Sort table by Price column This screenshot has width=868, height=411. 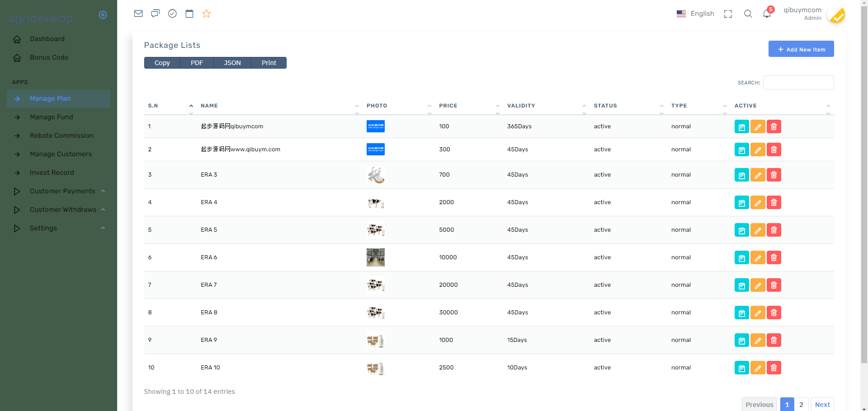(x=469, y=106)
